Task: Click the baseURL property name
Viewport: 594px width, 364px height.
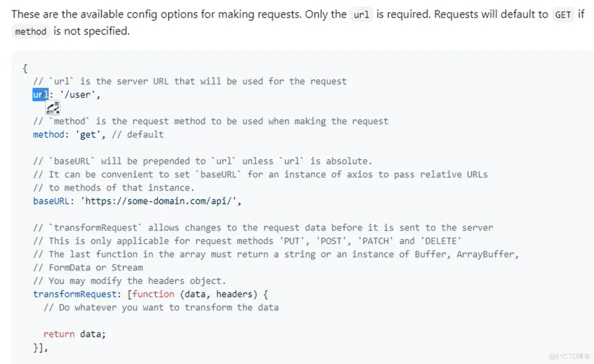Action: coord(51,201)
